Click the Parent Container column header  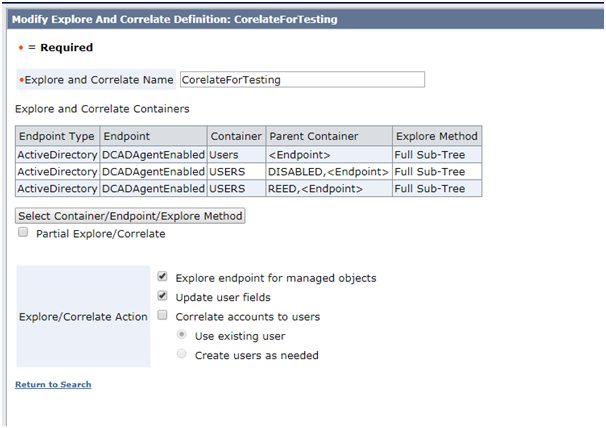(x=329, y=136)
